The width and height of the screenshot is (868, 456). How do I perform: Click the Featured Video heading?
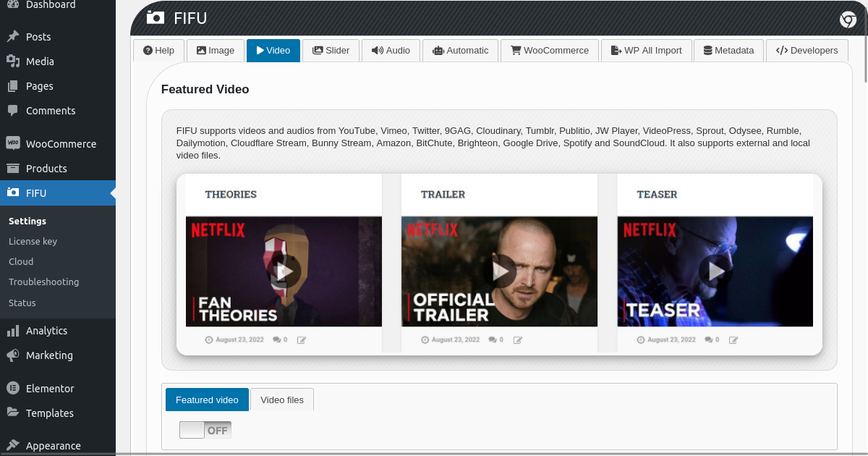click(205, 90)
